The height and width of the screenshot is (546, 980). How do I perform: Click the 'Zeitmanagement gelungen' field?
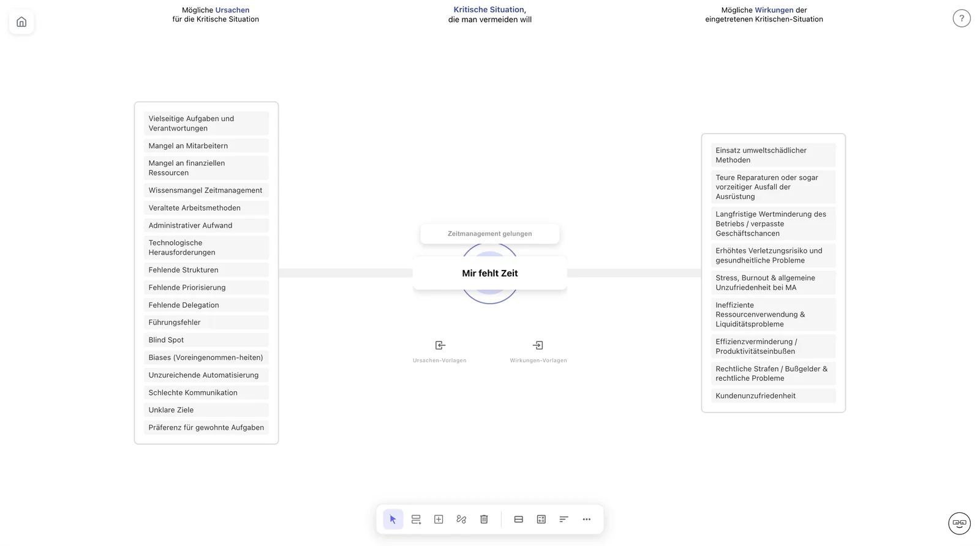[x=490, y=234]
